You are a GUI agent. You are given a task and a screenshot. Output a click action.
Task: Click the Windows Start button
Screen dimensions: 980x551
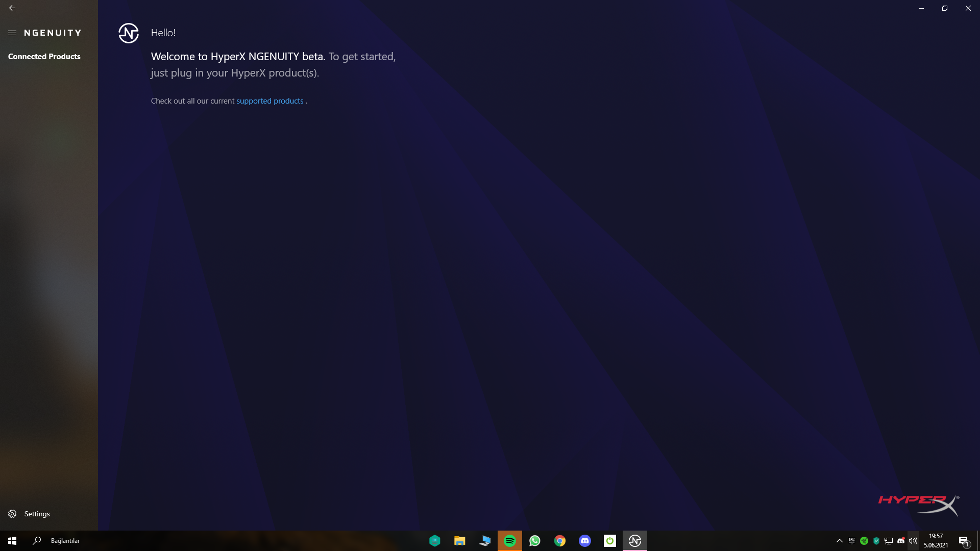[12, 541]
